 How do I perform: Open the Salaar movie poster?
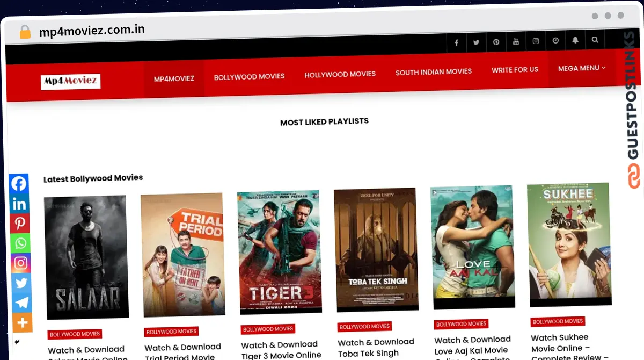pos(85,256)
